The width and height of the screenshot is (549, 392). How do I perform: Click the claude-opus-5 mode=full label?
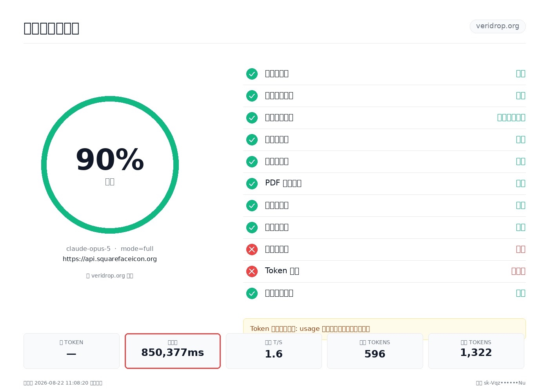[x=110, y=249]
